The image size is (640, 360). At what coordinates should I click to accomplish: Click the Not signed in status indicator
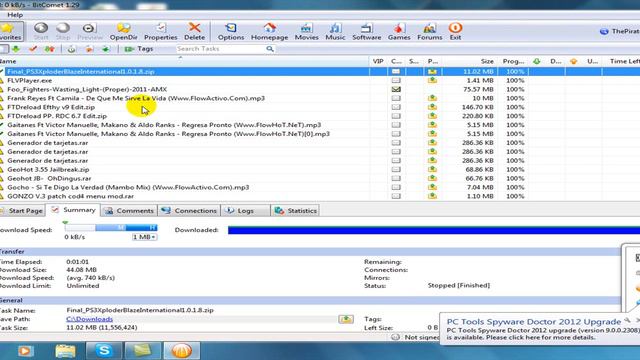pos(415,338)
